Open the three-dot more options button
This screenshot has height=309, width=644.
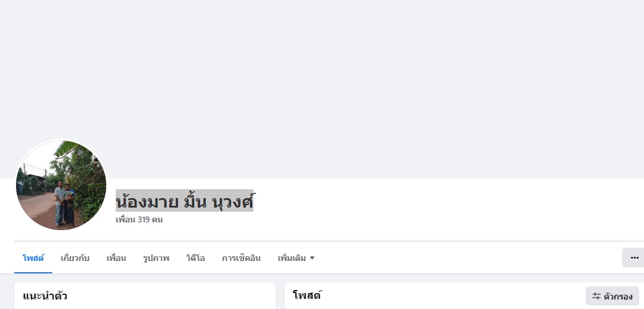(634, 258)
